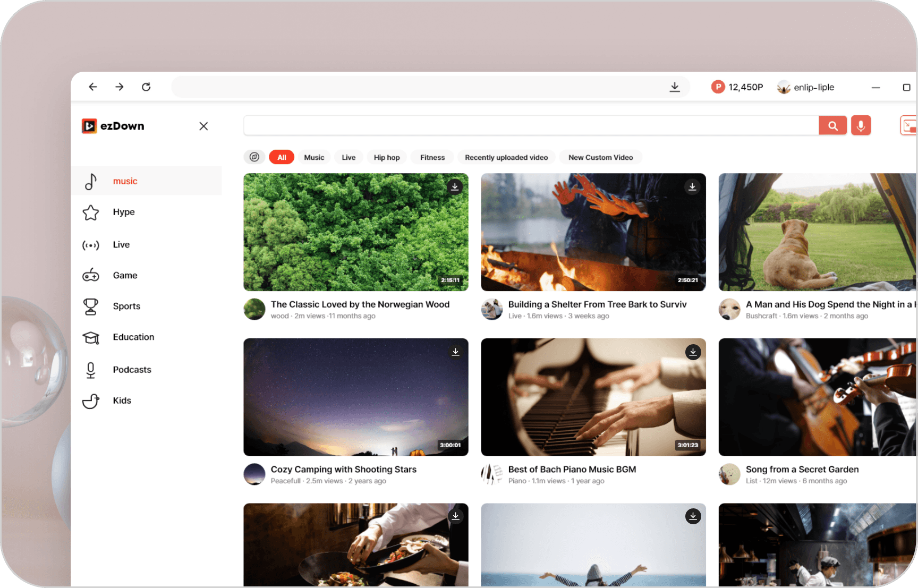Viewport: 918px width, 588px height.
Task: Open the Live section via the broadcast icon
Action: click(x=90, y=244)
